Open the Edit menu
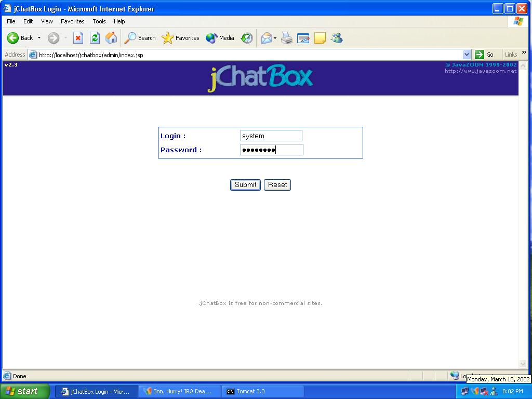This screenshot has width=532, height=399. tap(28, 21)
